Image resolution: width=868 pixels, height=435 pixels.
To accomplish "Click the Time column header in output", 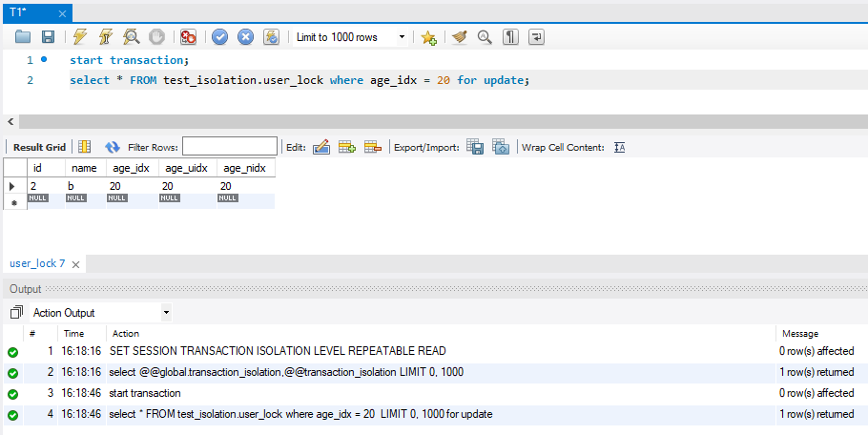I will (x=73, y=333).
